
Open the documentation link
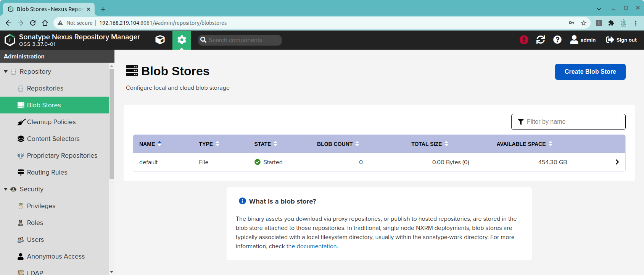point(311,246)
